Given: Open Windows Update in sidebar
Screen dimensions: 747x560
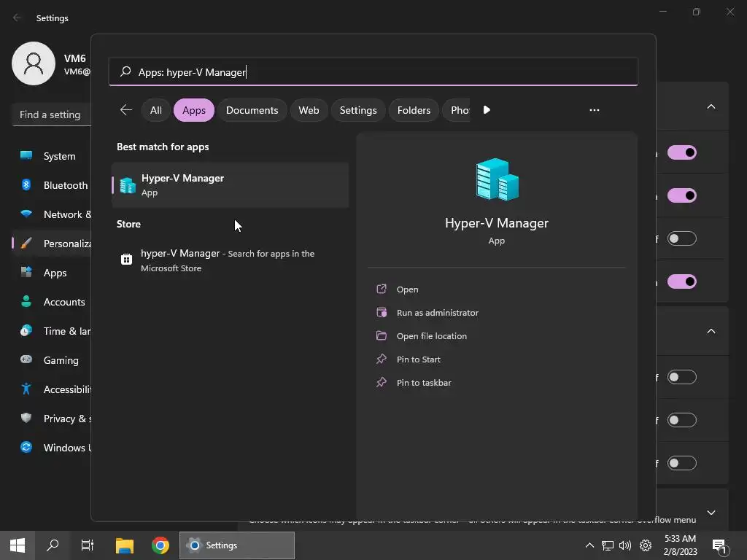Looking at the screenshot, I should 52,447.
